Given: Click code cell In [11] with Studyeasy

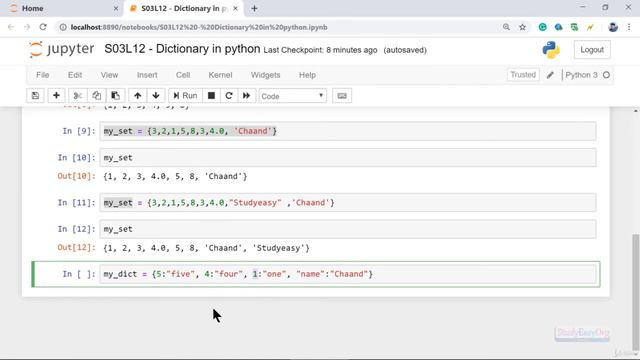Looking at the screenshot, I should (x=348, y=202).
